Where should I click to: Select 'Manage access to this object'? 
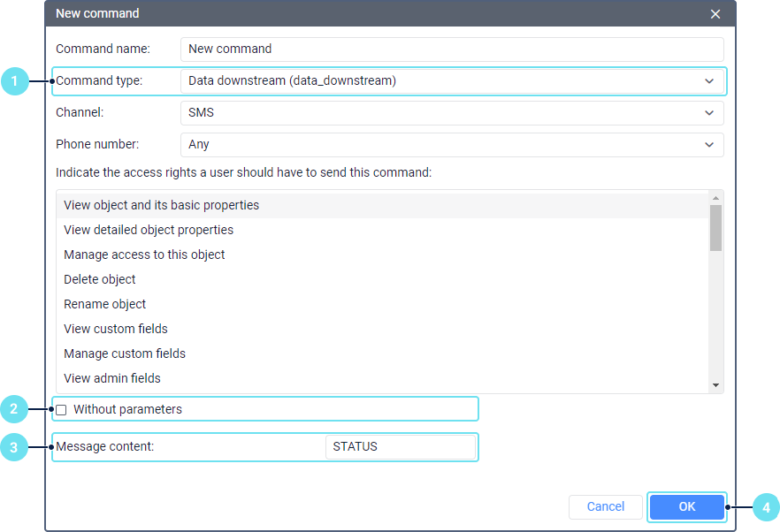(382, 255)
